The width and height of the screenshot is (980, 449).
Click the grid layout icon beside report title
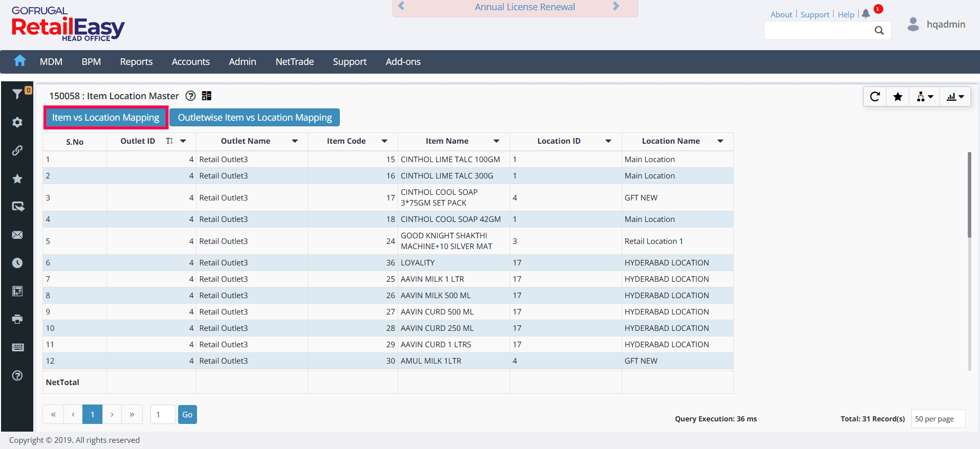(207, 96)
